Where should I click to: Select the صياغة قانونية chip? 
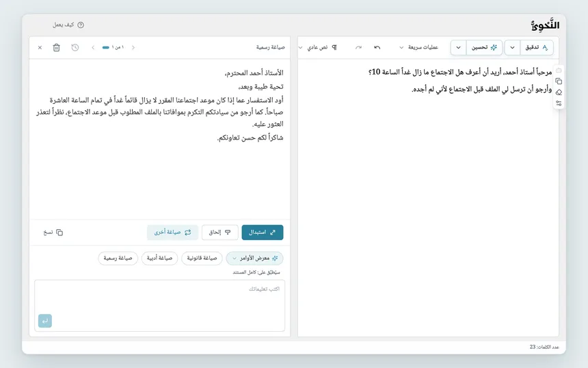coord(202,258)
